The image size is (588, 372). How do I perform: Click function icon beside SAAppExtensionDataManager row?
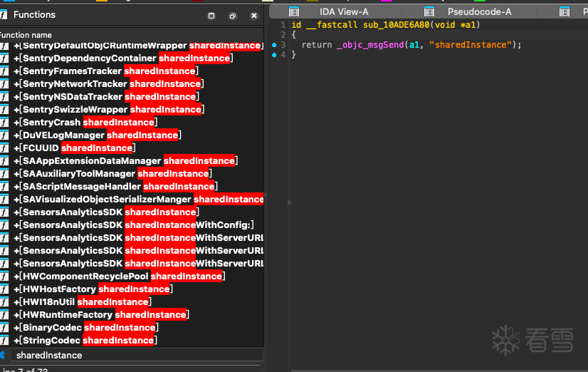tap(4, 160)
